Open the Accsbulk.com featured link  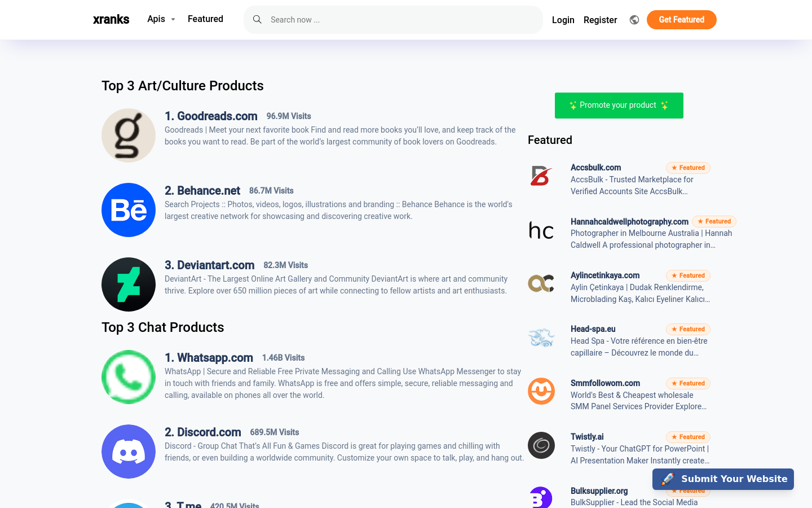click(595, 168)
